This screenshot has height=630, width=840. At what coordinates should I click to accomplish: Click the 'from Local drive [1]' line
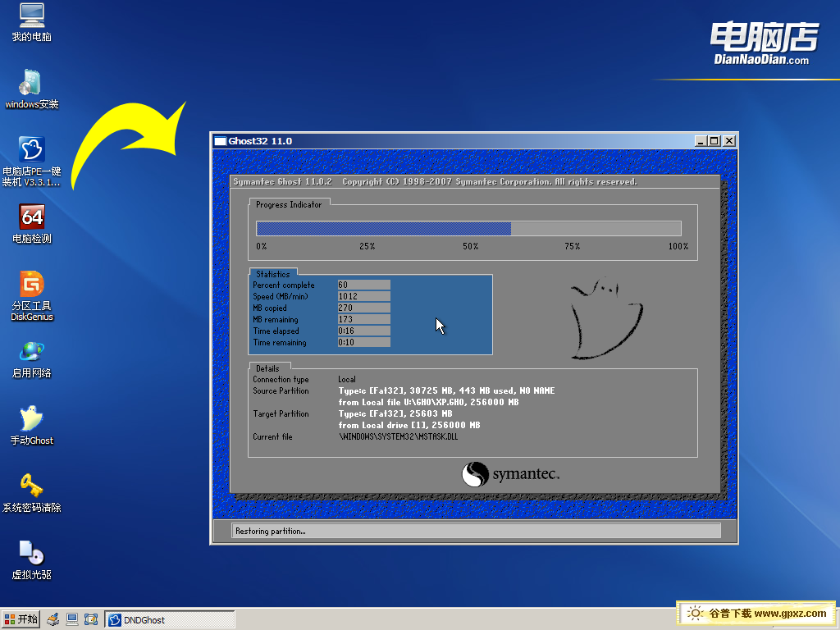point(409,426)
